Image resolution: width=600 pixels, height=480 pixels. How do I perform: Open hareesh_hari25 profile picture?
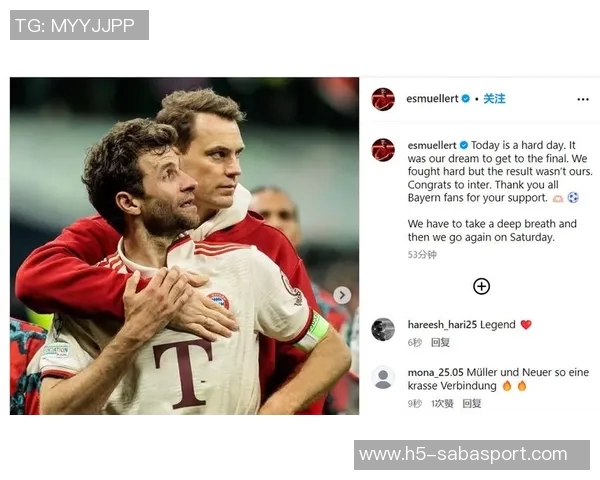(383, 329)
